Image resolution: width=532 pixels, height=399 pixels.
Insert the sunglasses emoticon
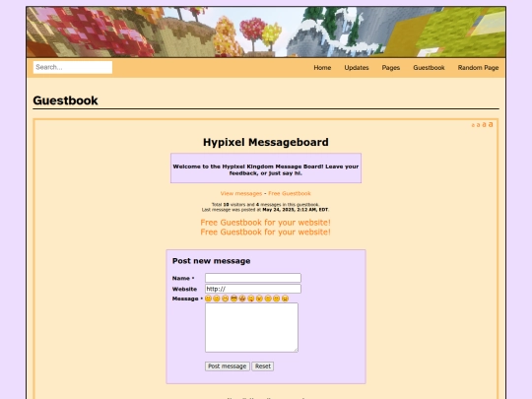click(233, 299)
